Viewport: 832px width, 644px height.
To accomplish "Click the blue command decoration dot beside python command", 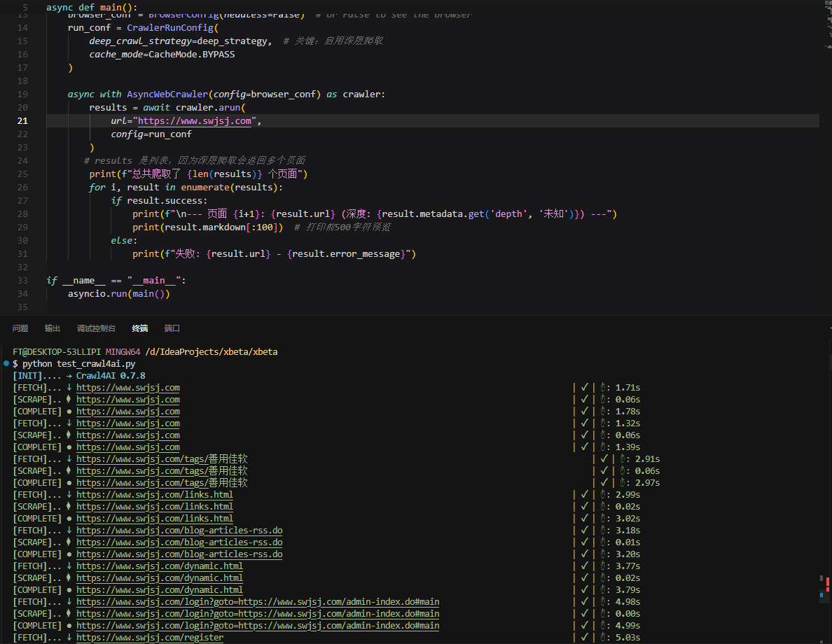I will click(x=6, y=363).
